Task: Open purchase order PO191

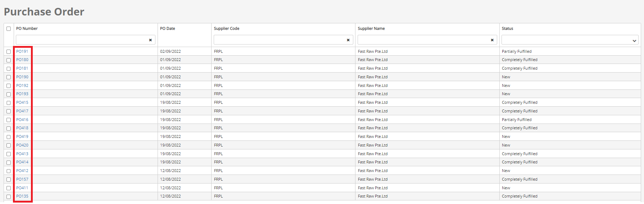Action: pos(22,51)
